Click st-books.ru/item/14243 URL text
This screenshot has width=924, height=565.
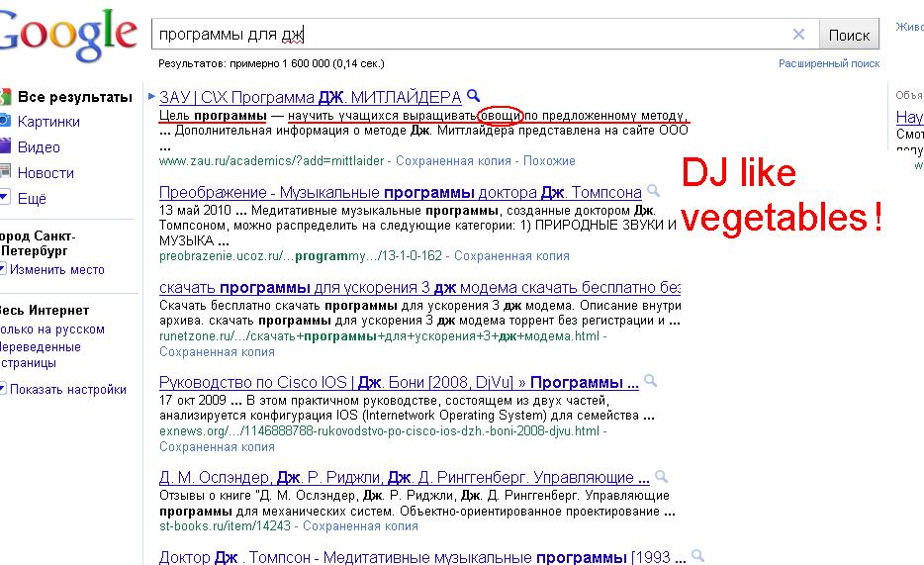point(225,526)
